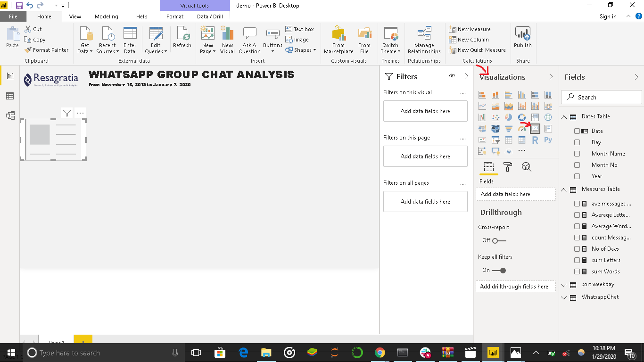Open the Modeling ribbon tab
Screen dimensions: 644x362
[x=107, y=16]
